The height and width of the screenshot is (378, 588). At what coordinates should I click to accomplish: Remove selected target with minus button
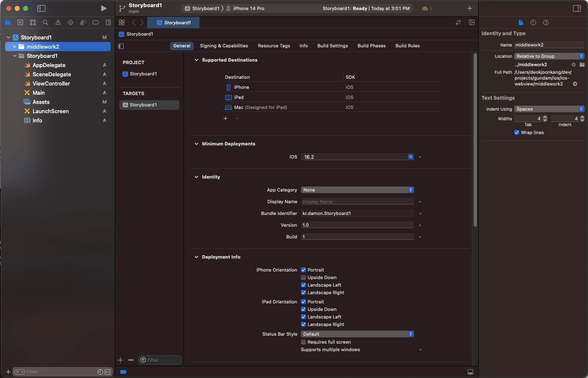point(131,360)
